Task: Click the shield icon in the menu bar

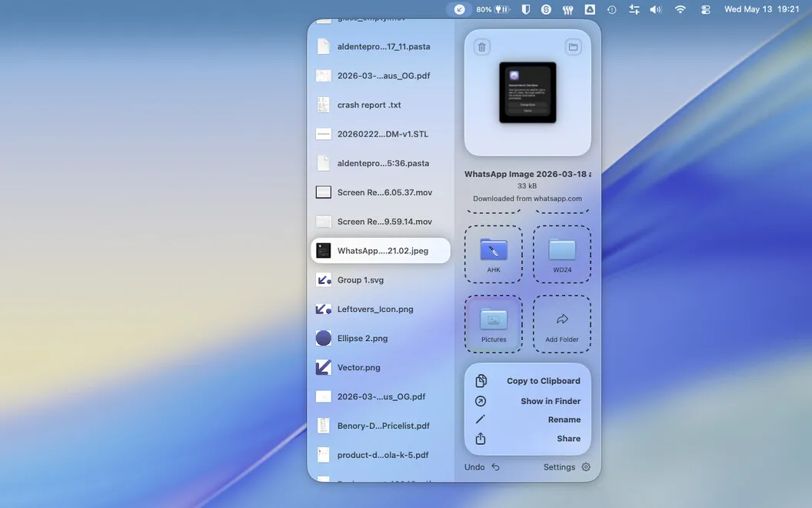Action: coord(526,9)
